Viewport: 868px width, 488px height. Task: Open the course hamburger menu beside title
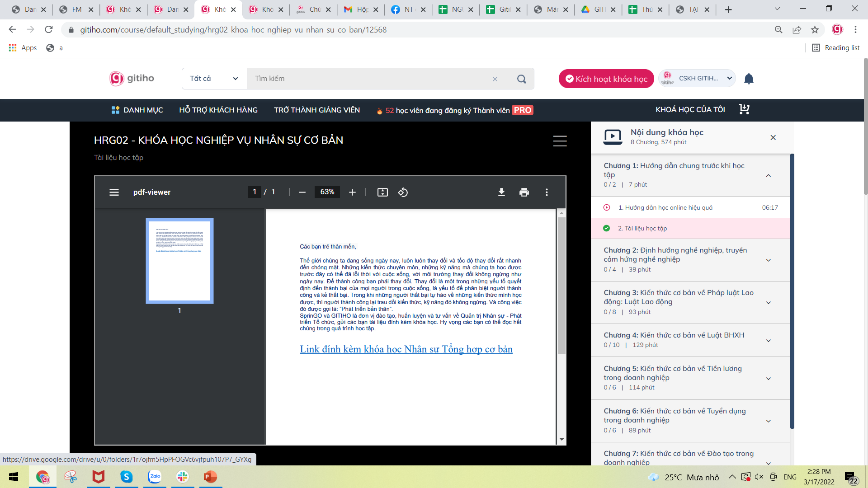[560, 141]
